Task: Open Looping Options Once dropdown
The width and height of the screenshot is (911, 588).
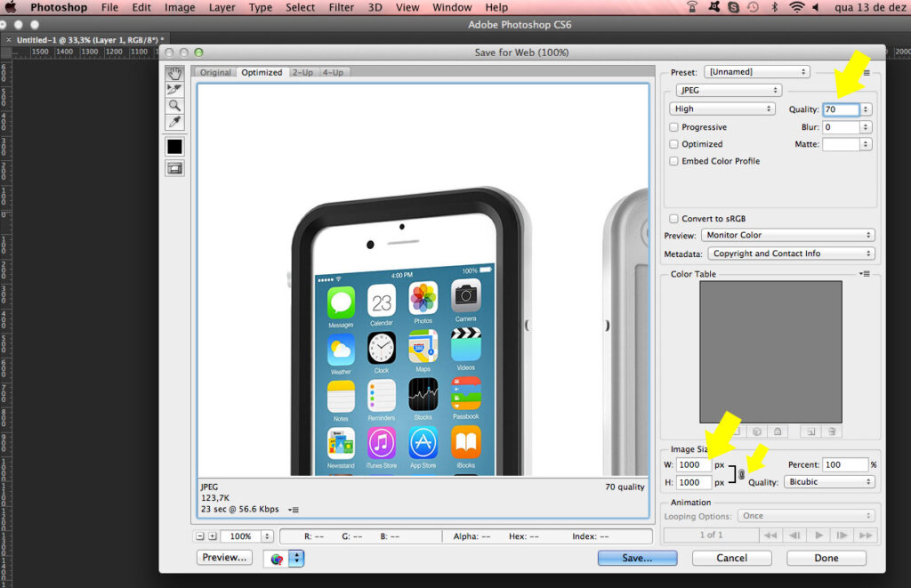Action: 806,516
